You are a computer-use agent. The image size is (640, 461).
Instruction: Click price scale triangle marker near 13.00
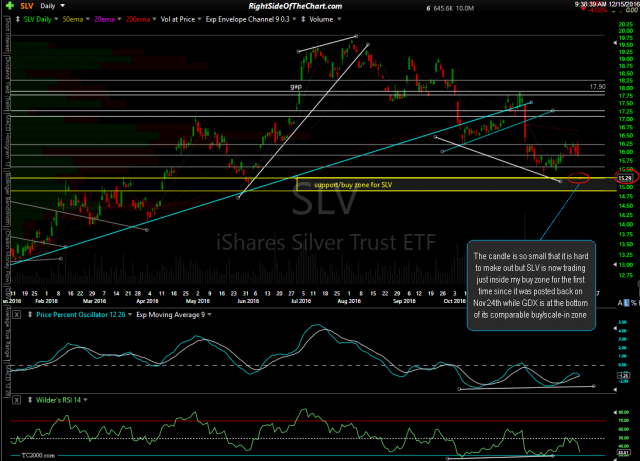615,265
